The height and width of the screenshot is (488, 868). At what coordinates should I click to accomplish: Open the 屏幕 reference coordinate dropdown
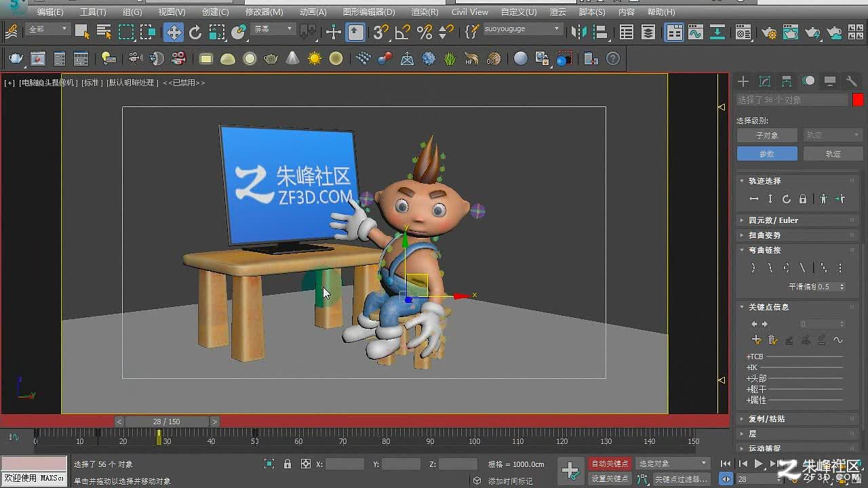click(x=273, y=29)
